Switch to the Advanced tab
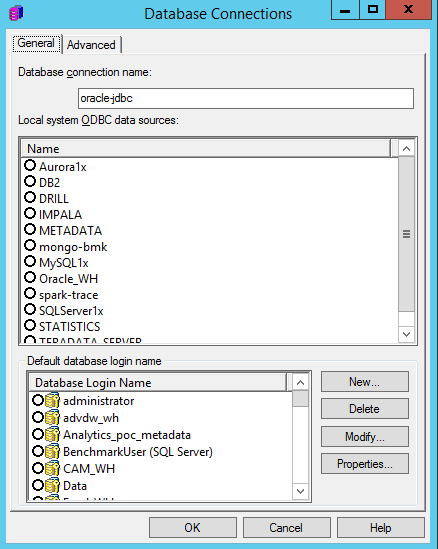 click(x=91, y=45)
